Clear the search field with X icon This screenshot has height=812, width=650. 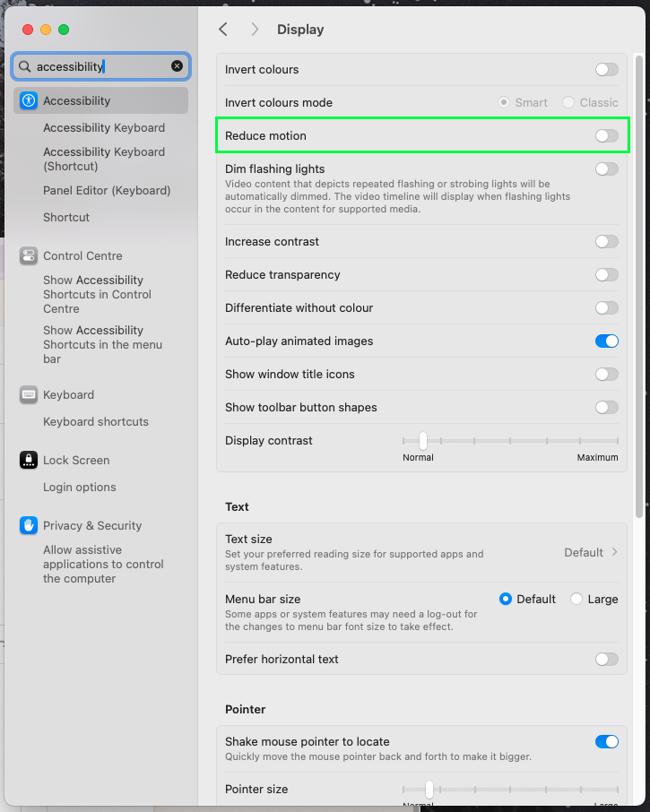(177, 66)
